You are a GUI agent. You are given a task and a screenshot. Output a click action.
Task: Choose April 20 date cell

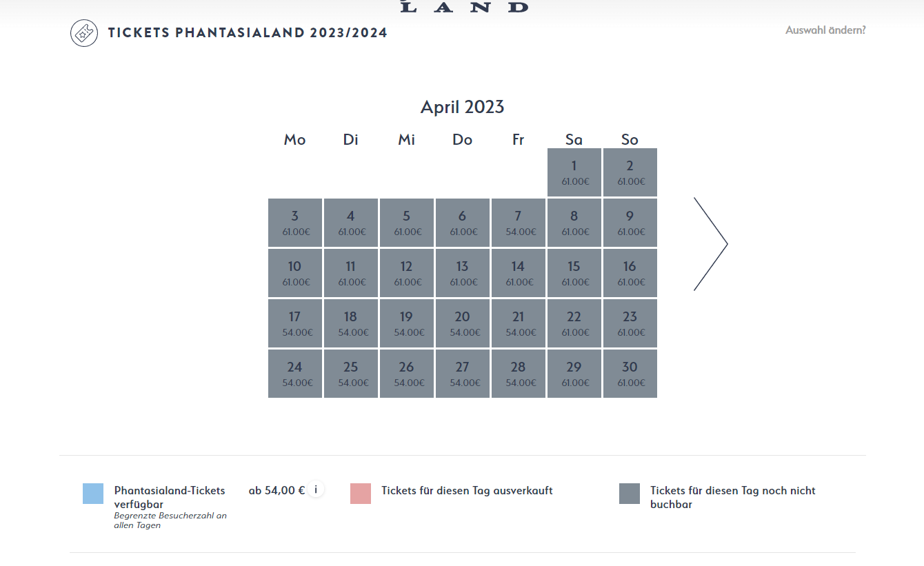[x=463, y=323]
